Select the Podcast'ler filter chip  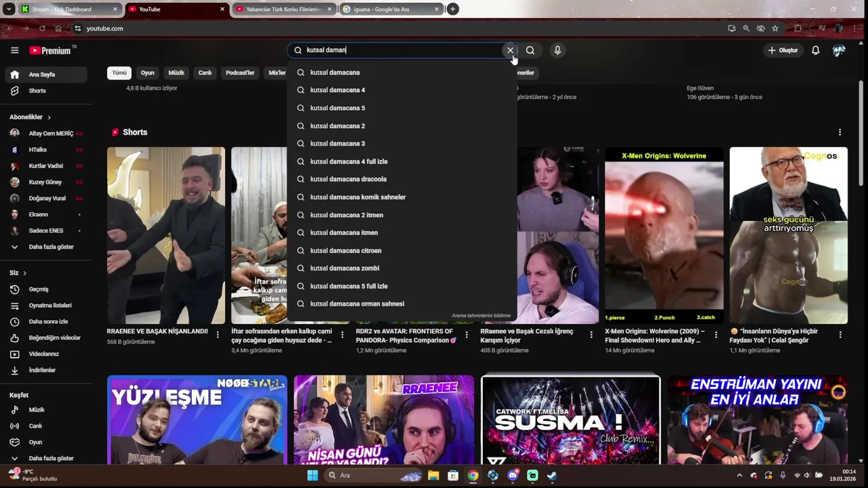240,73
